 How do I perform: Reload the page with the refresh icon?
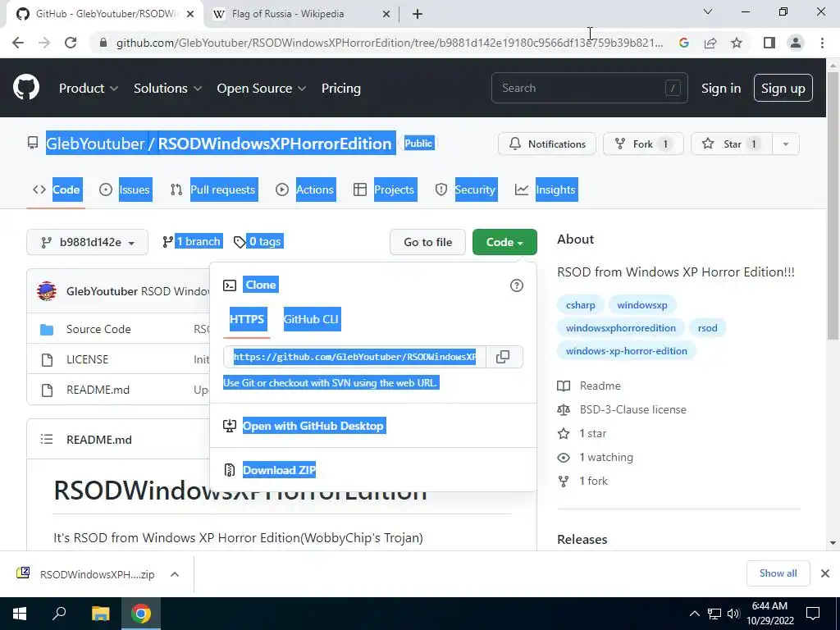point(71,43)
